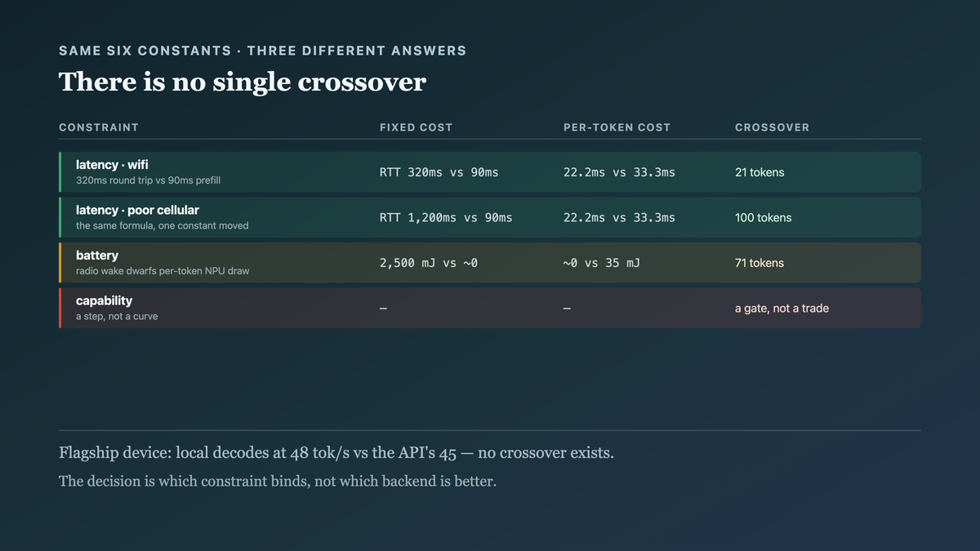The image size is (980, 551).
Task: Click the per-token dash in capability row
Action: pos(567,309)
